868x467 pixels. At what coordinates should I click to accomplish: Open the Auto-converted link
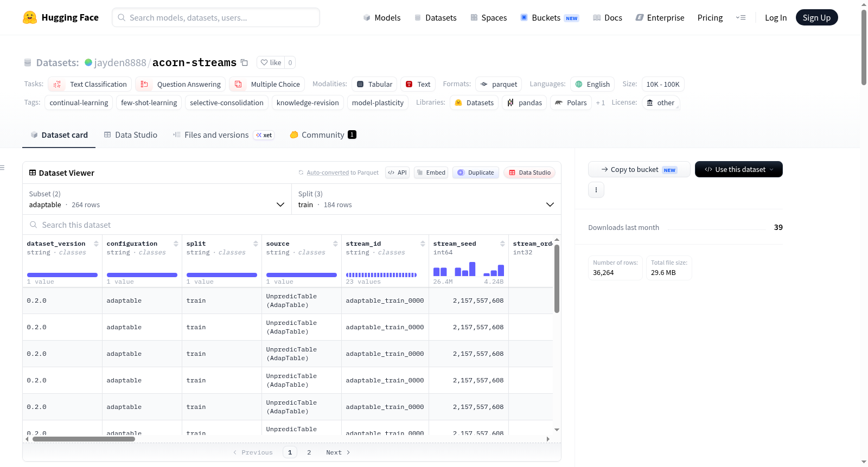coord(328,172)
